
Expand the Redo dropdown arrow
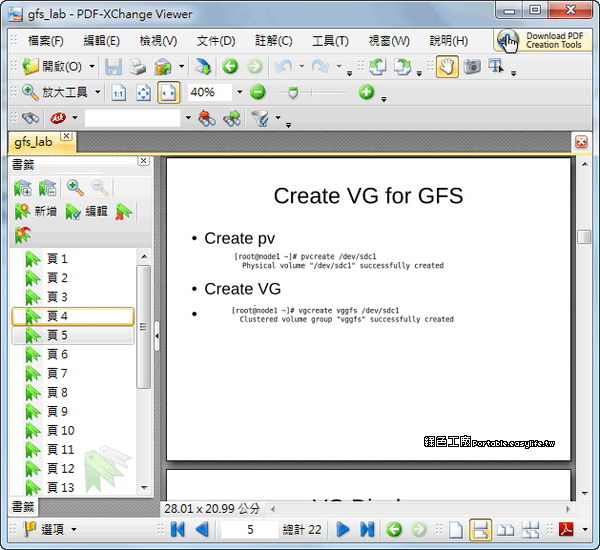coord(339,67)
